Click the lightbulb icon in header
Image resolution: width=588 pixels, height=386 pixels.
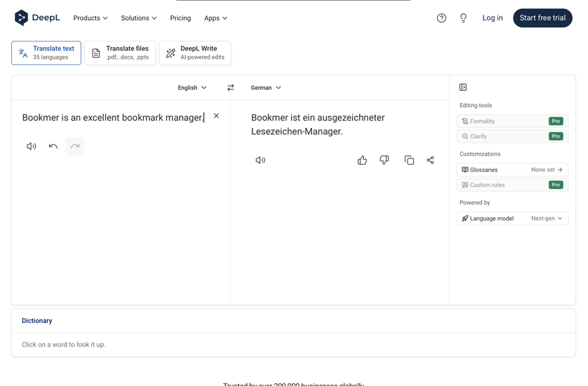(x=463, y=18)
